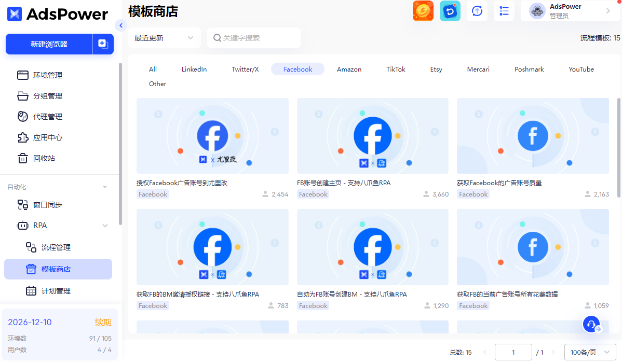Open the 100条/页 page size dropdown

click(590, 352)
